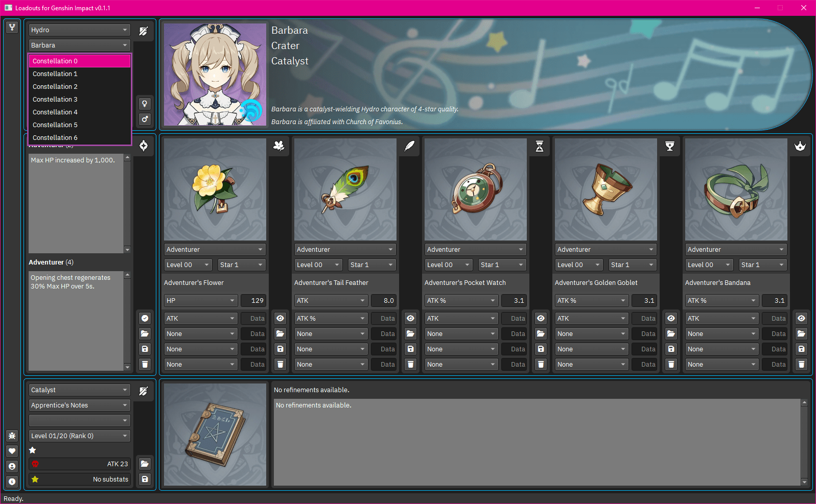This screenshot has height=504, width=816.
Task: Open the Apprentice's Notes weapon dropdown
Action: pyautogui.click(x=80, y=405)
